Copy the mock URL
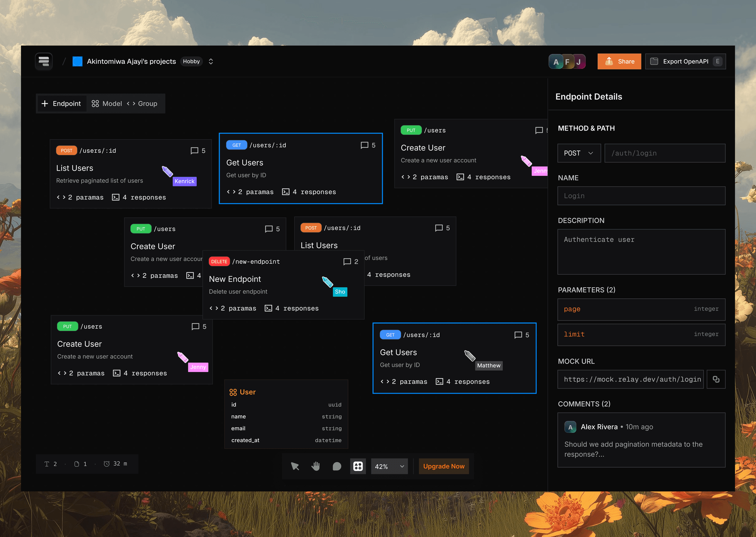The width and height of the screenshot is (756, 537). [x=716, y=379]
